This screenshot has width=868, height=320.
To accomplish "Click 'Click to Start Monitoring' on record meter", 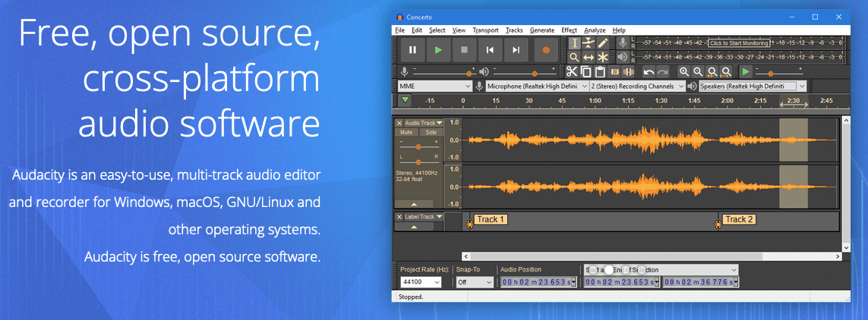I will point(739,43).
